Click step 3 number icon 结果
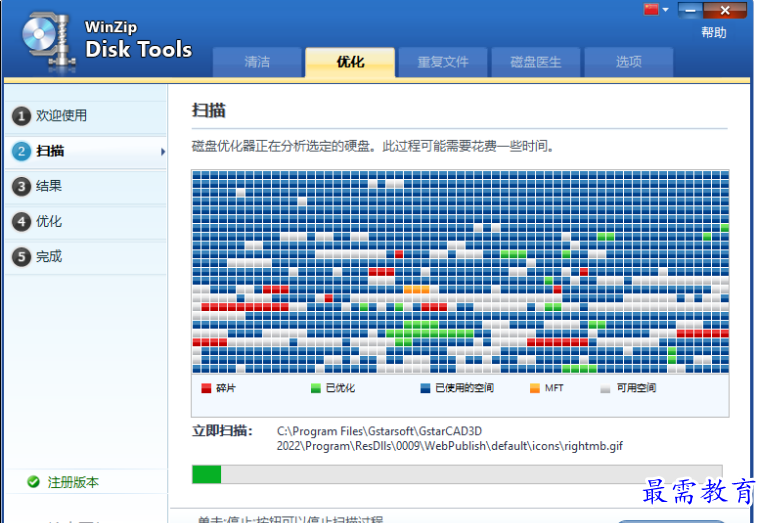 (x=21, y=186)
